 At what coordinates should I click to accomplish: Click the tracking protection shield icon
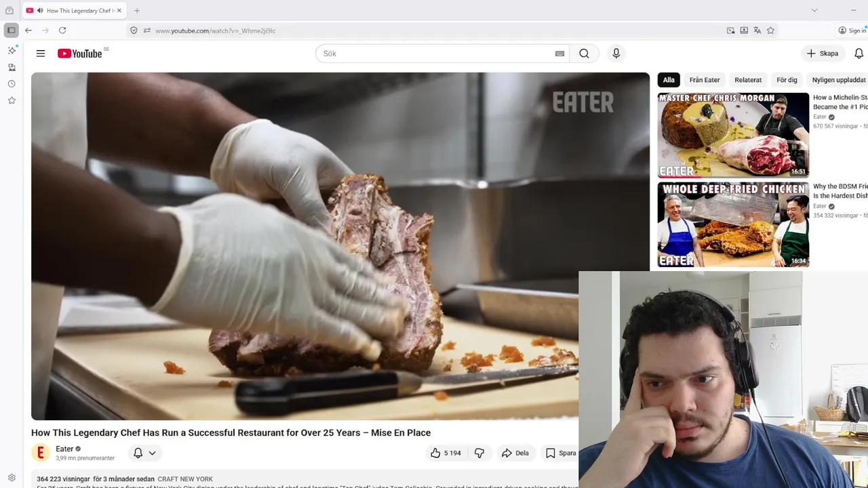click(x=134, y=30)
